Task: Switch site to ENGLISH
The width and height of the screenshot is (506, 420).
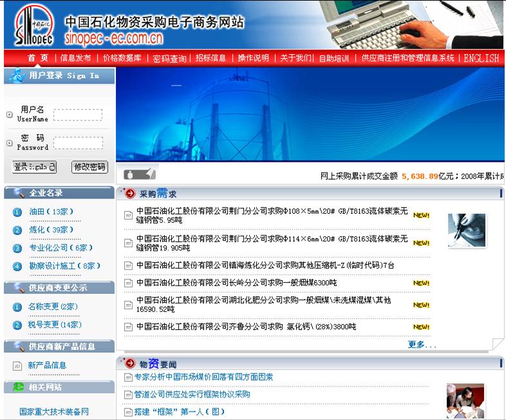Action: pos(481,58)
